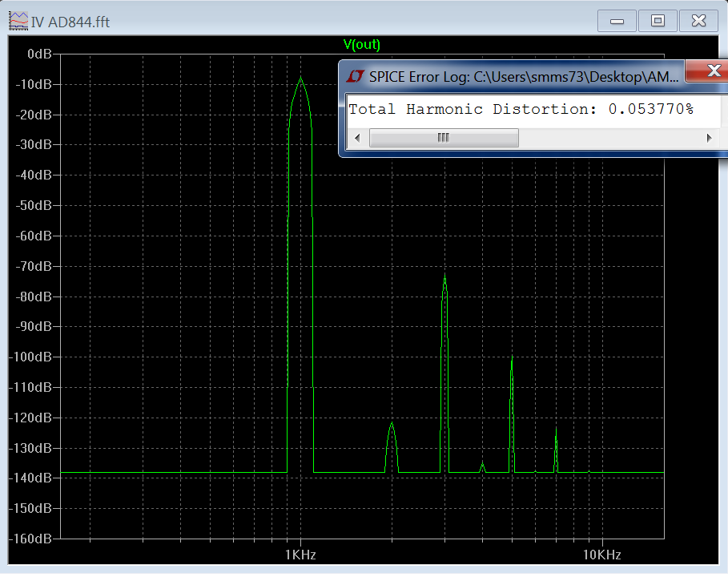Viewport: 728px width, 577px height.
Task: Click the 10KHz frequency axis label
Action: (601, 555)
